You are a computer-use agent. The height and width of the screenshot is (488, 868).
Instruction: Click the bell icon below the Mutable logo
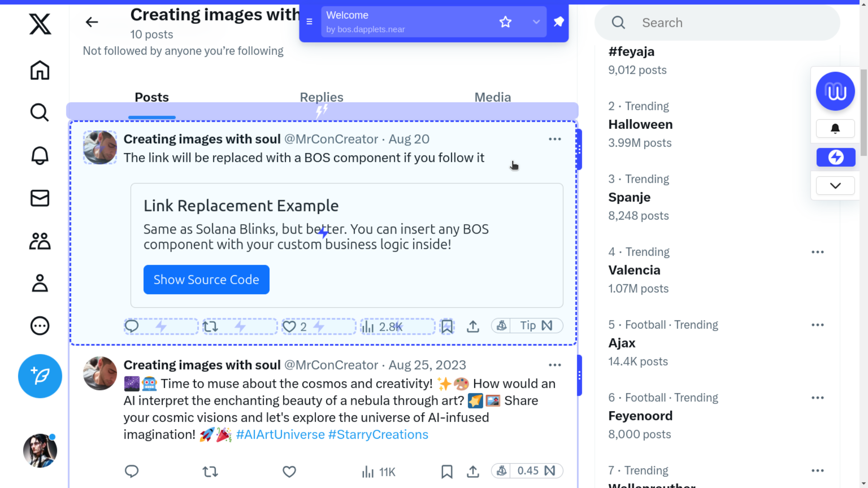click(835, 128)
